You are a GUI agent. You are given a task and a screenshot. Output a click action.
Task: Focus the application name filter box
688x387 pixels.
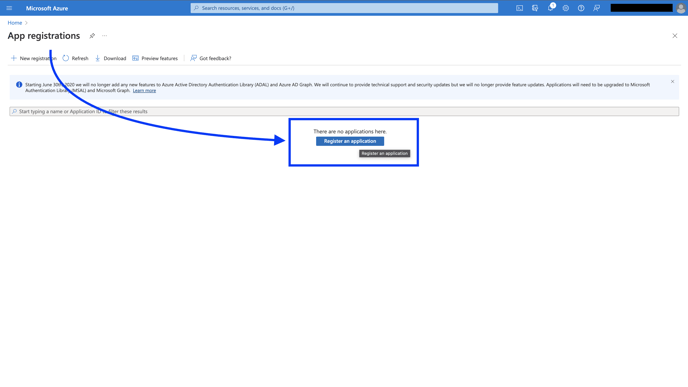pos(344,111)
